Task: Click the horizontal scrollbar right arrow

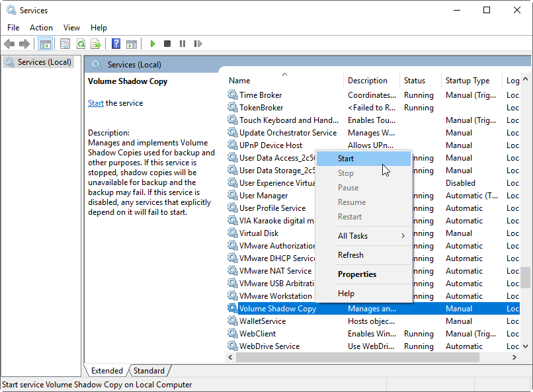Action: (x=514, y=358)
